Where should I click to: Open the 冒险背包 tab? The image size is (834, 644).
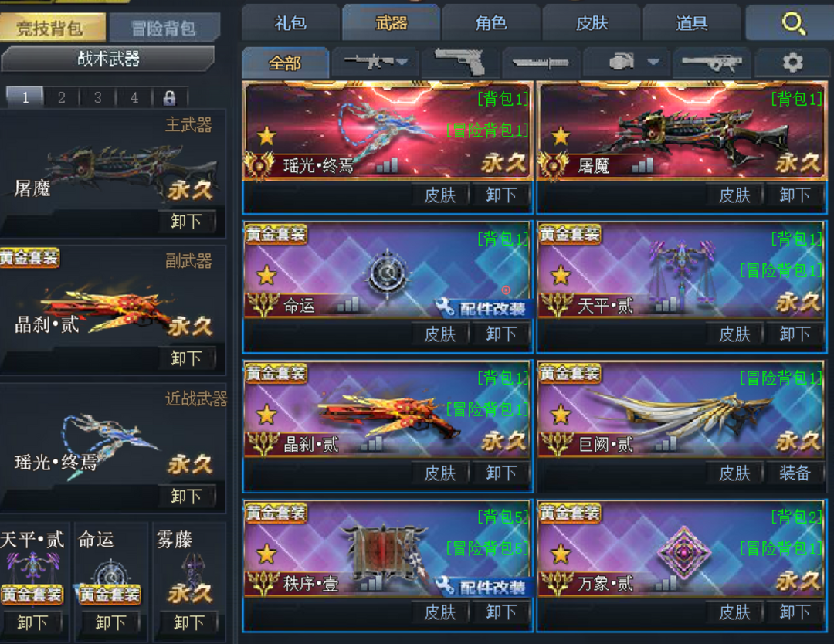[x=164, y=28]
